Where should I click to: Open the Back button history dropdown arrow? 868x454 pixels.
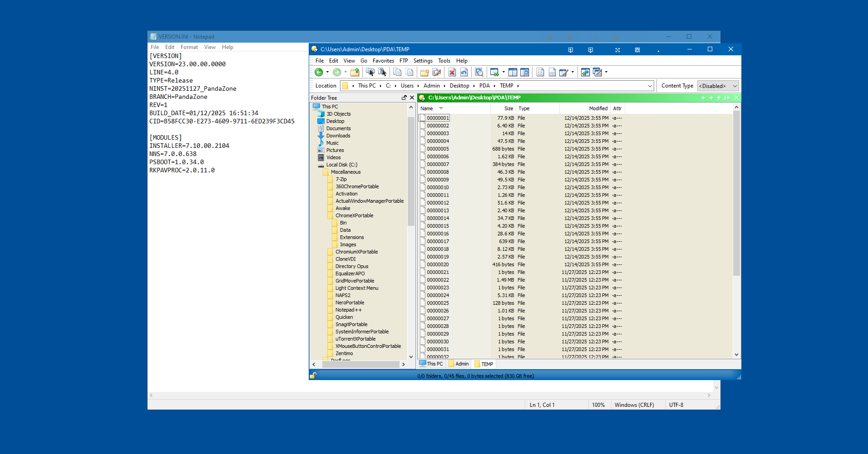point(327,72)
